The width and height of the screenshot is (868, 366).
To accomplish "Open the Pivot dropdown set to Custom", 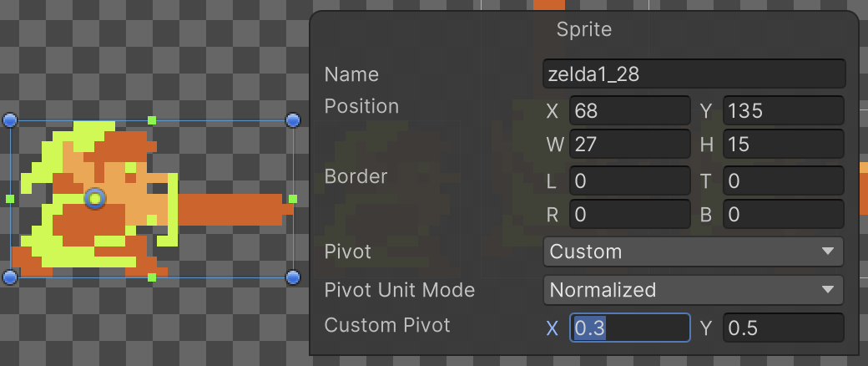I will [693, 252].
